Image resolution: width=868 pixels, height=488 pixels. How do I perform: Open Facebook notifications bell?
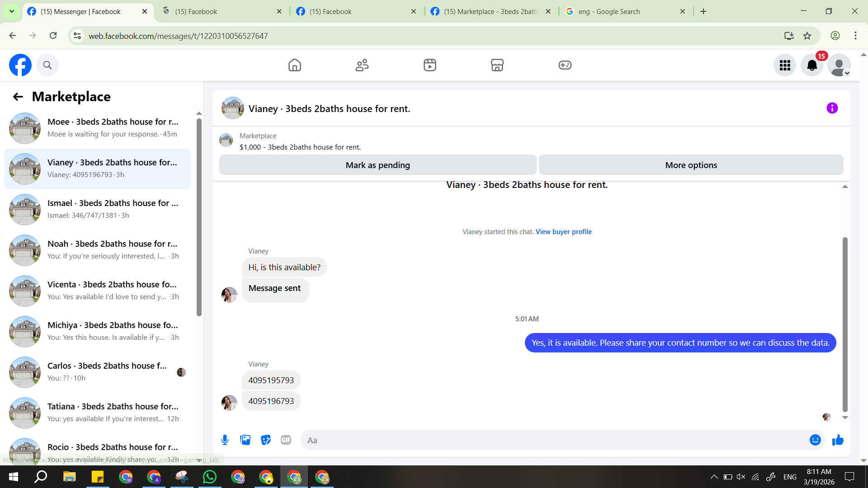point(812,66)
